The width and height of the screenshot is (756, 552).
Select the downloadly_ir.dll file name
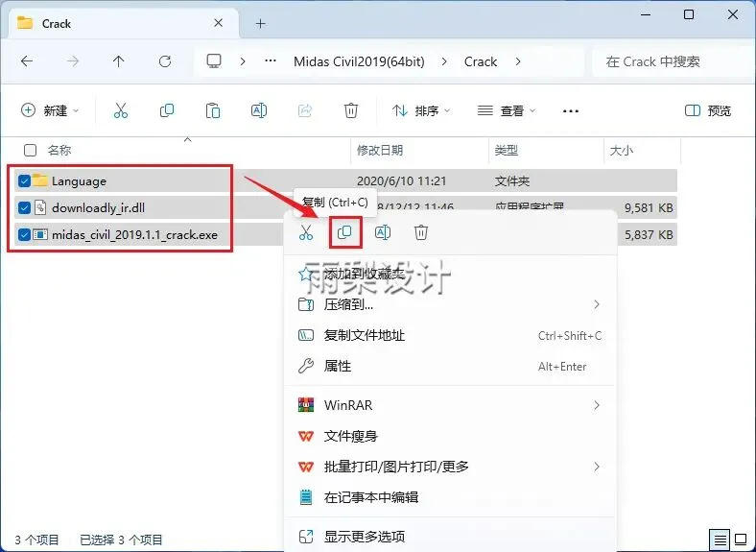(x=99, y=208)
